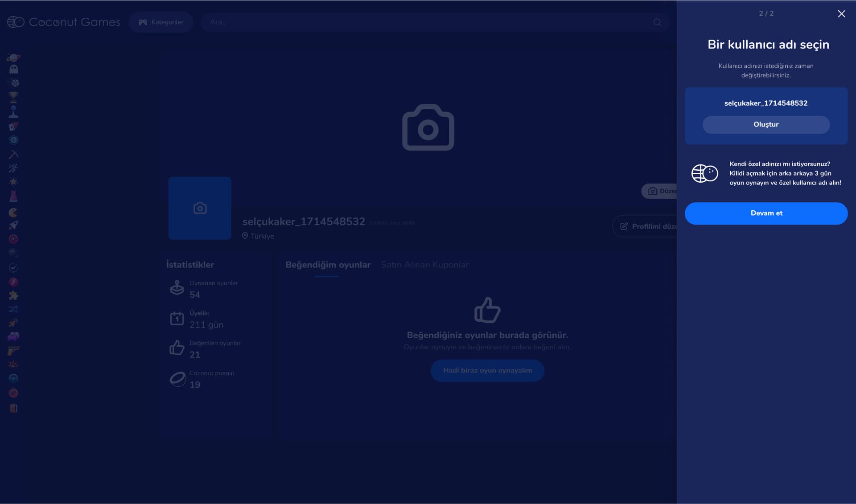The image size is (856, 504).
Task: Select the shuffle arrows category icon
Action: (x=13, y=309)
